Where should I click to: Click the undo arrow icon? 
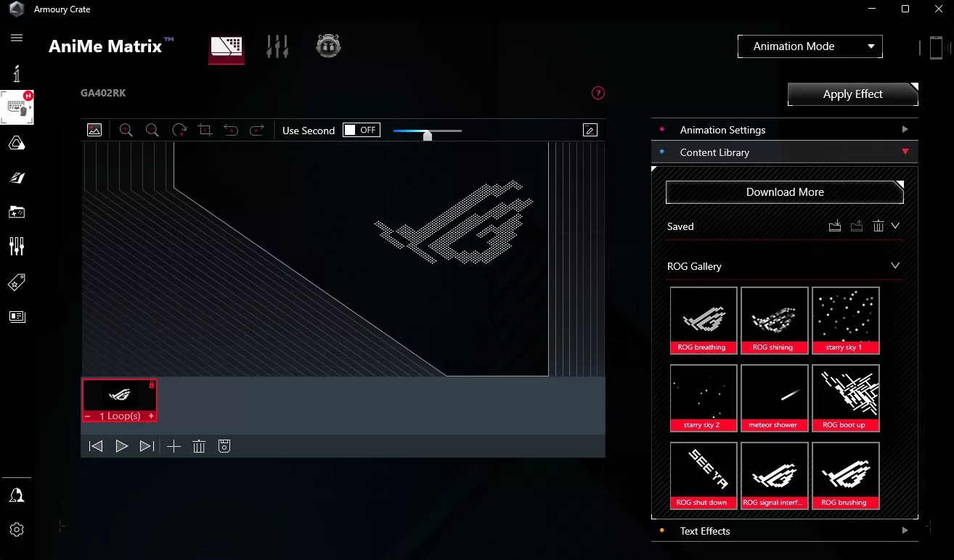coord(231,130)
